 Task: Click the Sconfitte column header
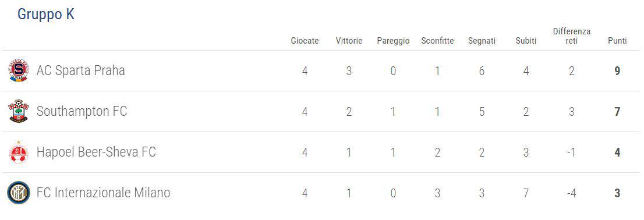[x=437, y=41]
